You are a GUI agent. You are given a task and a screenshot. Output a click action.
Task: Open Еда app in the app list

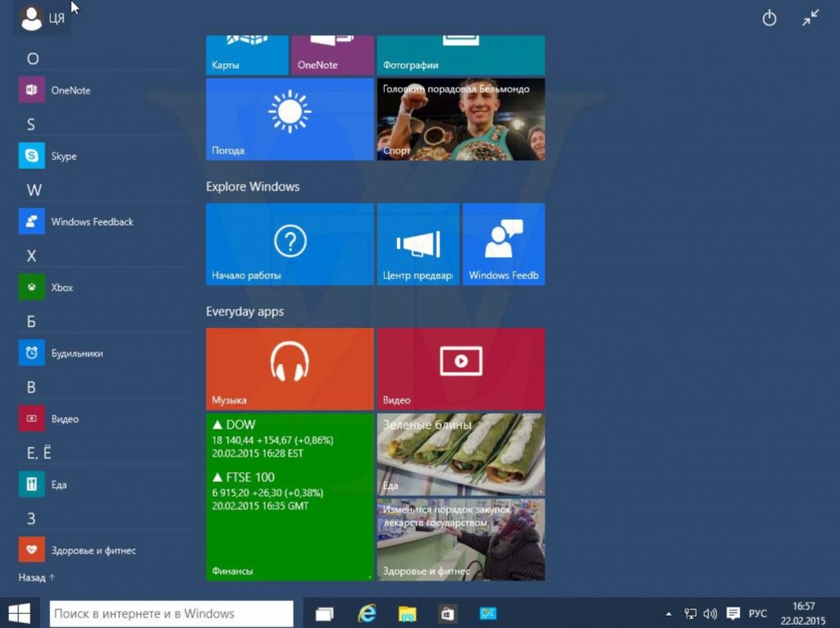104,485
